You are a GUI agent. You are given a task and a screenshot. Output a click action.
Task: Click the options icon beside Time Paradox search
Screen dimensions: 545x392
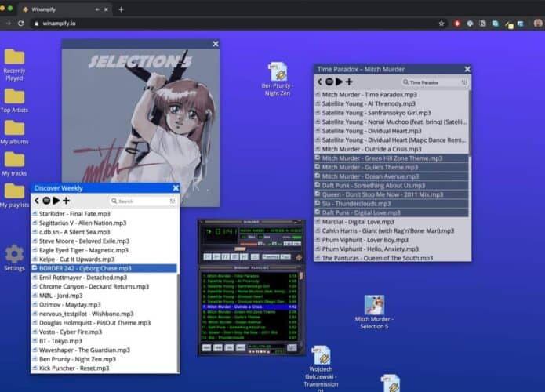(x=464, y=82)
